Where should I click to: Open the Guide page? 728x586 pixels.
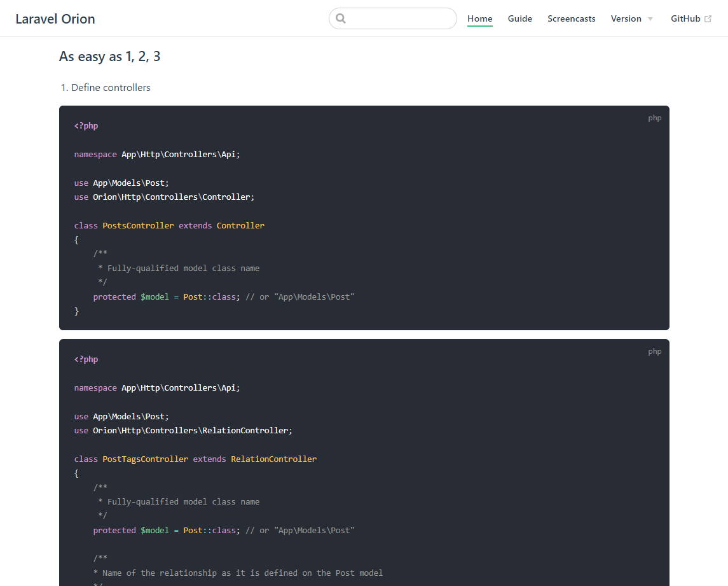click(x=519, y=18)
